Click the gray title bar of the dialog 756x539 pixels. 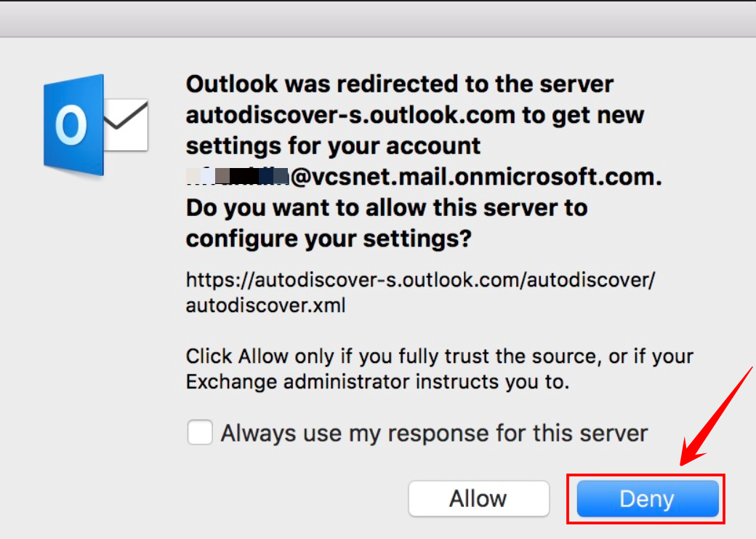pos(378,15)
